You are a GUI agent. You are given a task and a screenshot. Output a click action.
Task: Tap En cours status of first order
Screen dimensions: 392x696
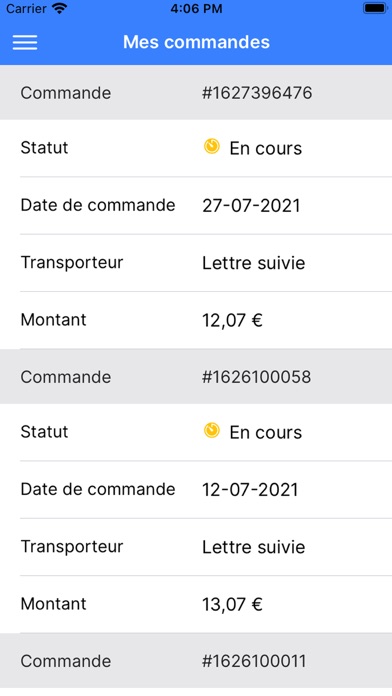coord(265,149)
